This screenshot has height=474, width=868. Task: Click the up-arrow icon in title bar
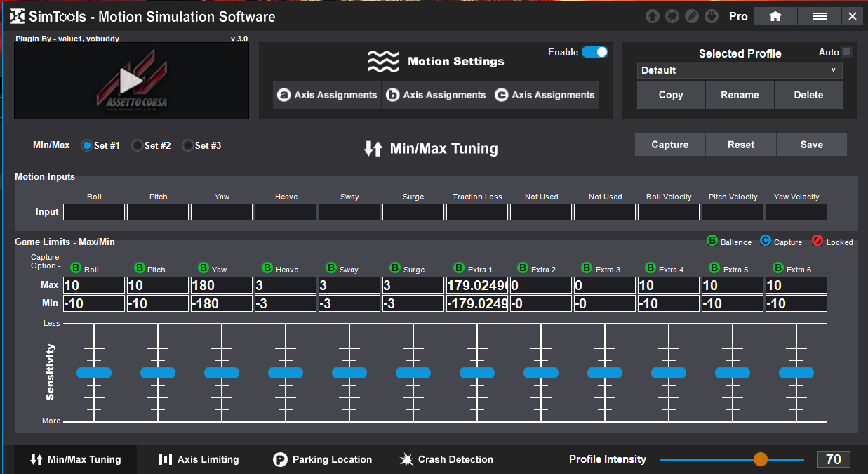[x=653, y=16]
